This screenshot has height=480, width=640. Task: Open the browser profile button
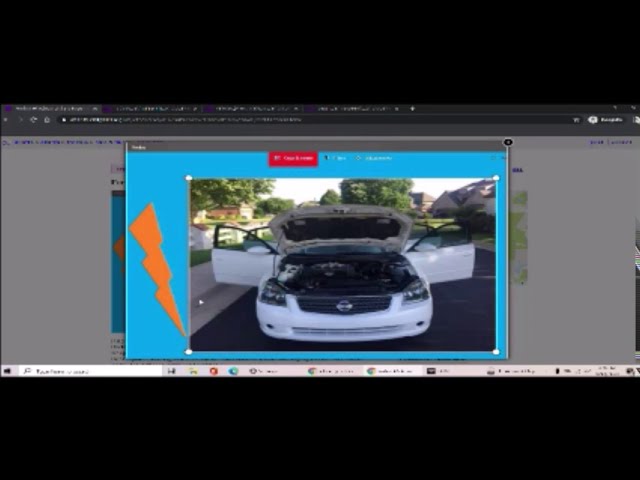(606, 119)
